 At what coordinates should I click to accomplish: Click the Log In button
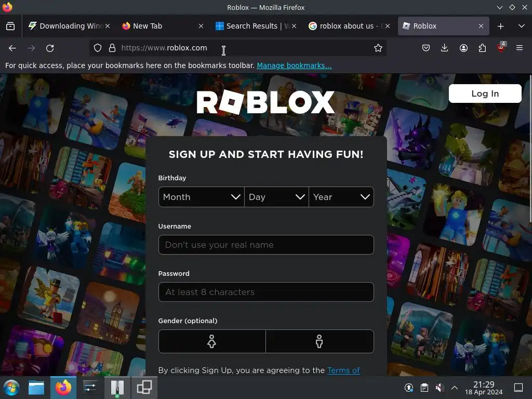[485, 94]
